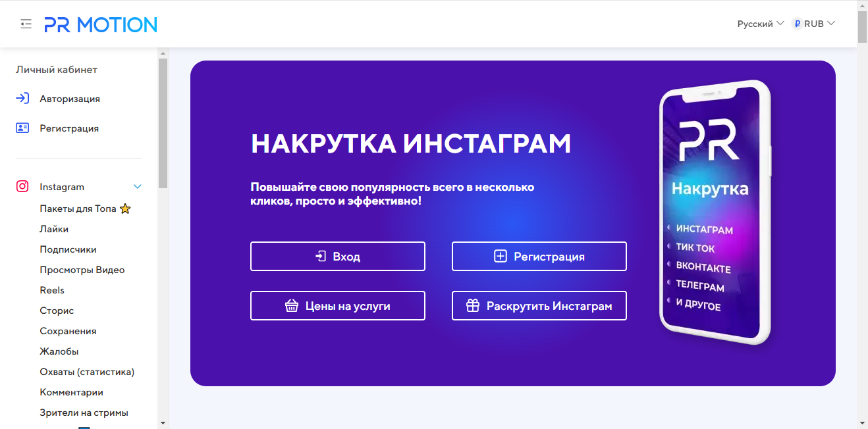This screenshot has width=868, height=429.
Task: Open Авторизация in the sidebar
Action: point(70,99)
